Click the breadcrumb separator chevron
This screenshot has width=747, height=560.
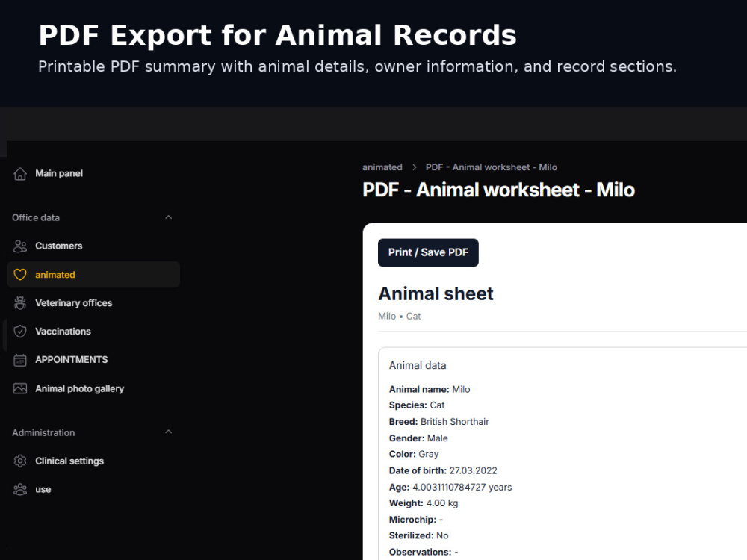(x=414, y=167)
